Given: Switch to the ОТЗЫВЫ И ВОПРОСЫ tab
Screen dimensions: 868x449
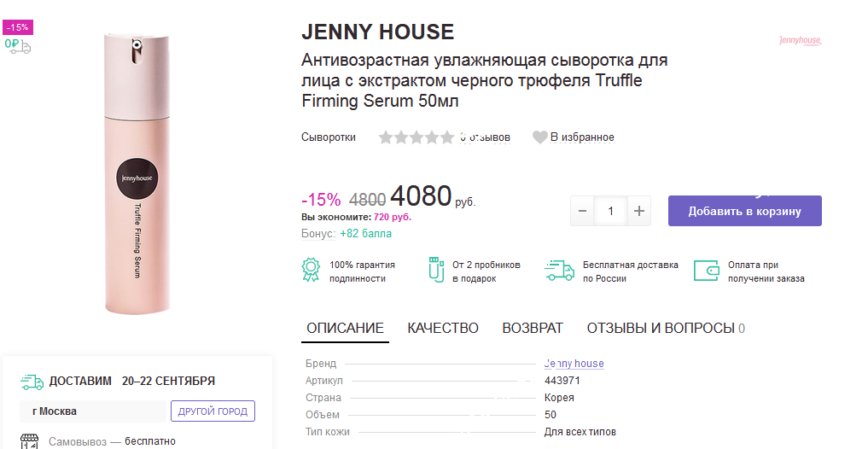Looking at the screenshot, I should coord(666,329).
